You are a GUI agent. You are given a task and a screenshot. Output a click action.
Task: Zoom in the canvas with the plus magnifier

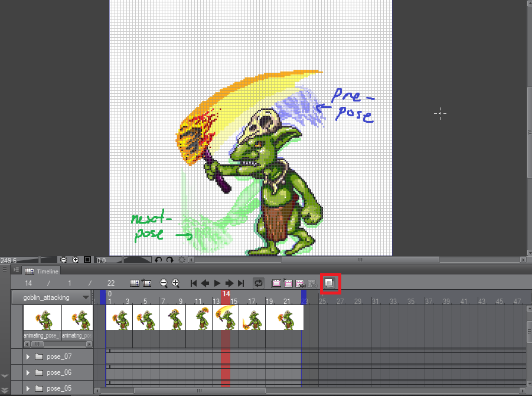tap(76, 260)
